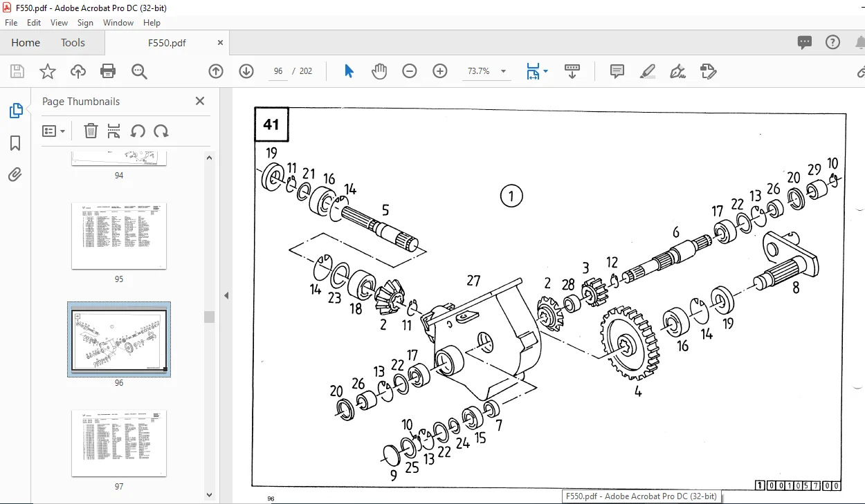This screenshot has width=865, height=504.
Task: Open Help menu
Action: 152,23
